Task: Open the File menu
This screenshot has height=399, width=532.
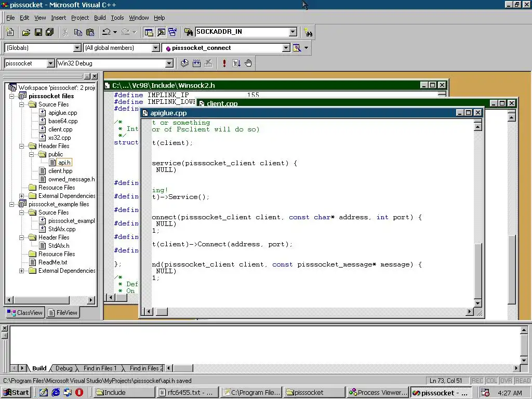Action: (10, 18)
